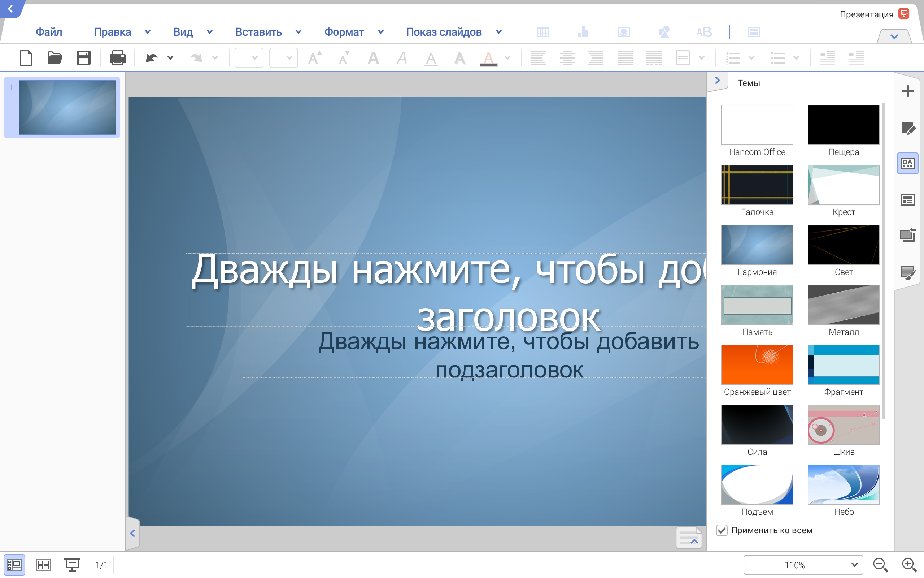Center align the text
The height and width of the screenshot is (578, 924).
coord(567,58)
